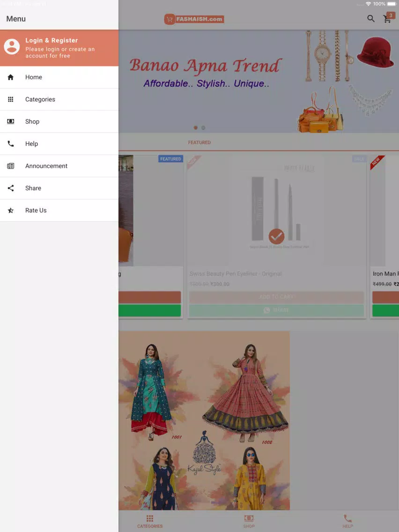The height and width of the screenshot is (532, 399).
Task: Click the Rate Us star icon
Action: pyautogui.click(x=10, y=210)
